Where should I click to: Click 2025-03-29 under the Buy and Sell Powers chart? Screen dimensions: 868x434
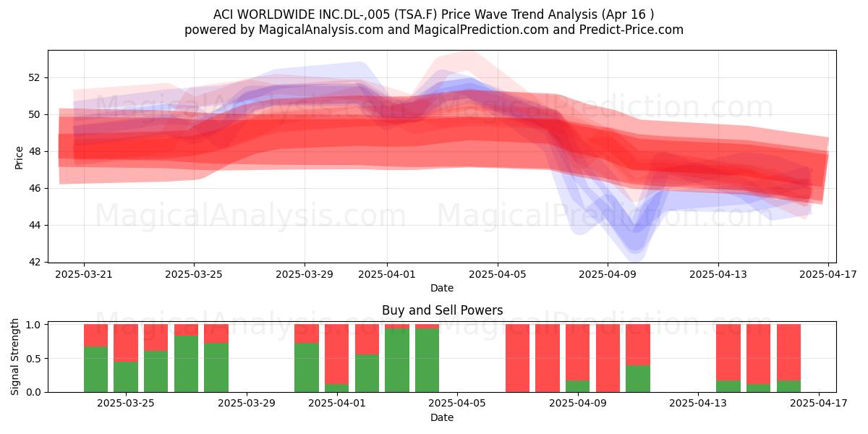click(x=247, y=404)
